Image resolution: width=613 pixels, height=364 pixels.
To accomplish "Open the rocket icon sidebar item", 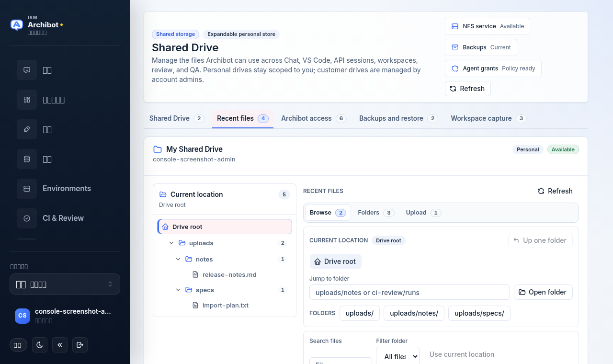I will point(27,129).
